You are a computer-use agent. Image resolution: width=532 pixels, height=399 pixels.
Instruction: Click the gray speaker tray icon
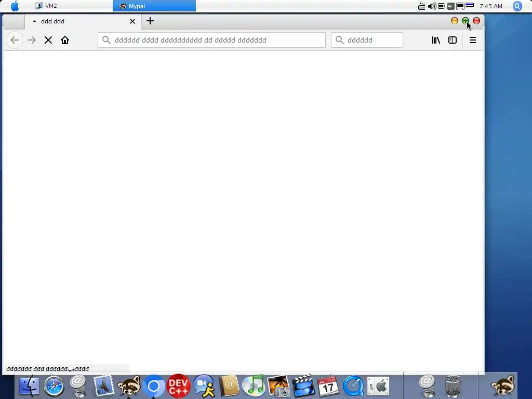coord(450,6)
